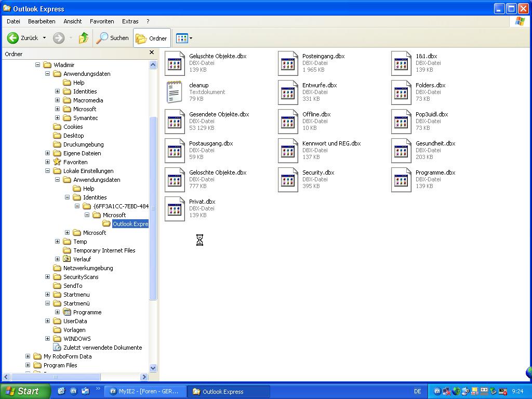Open the Bearbeiten menu
532x399 pixels.
click(x=42, y=21)
